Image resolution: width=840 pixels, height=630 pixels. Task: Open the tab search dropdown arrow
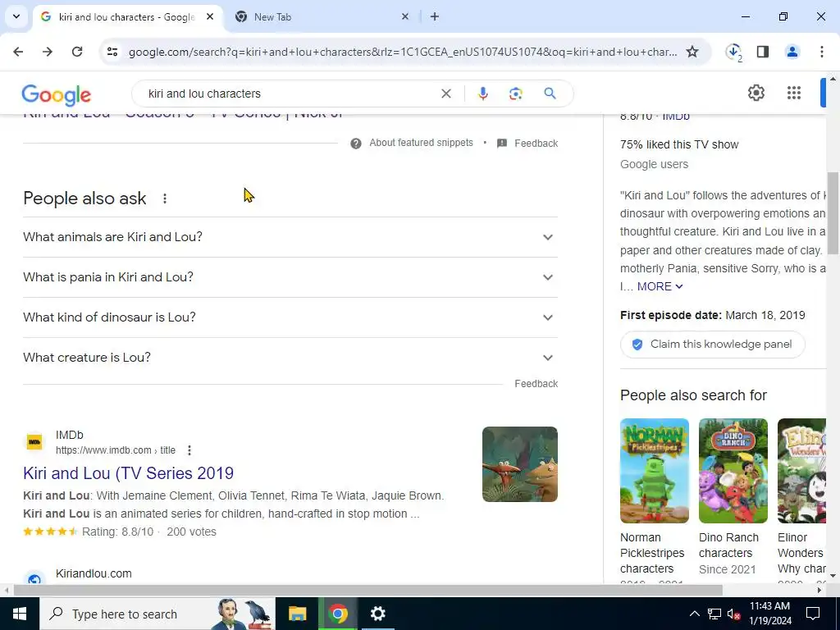pos(16,16)
